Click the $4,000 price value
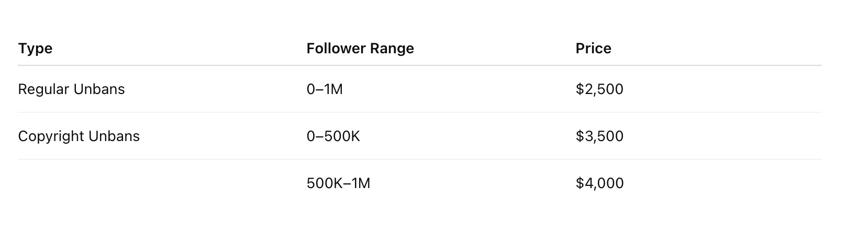 [599, 183]
